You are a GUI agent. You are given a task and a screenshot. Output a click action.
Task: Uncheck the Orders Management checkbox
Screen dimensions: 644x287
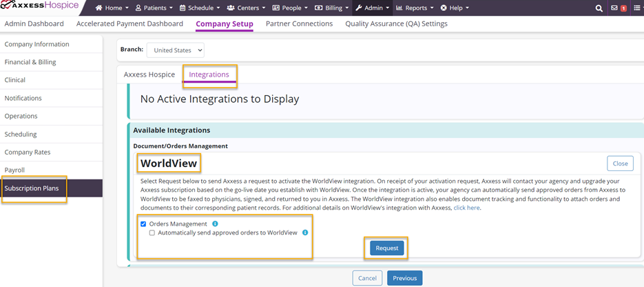(x=143, y=224)
